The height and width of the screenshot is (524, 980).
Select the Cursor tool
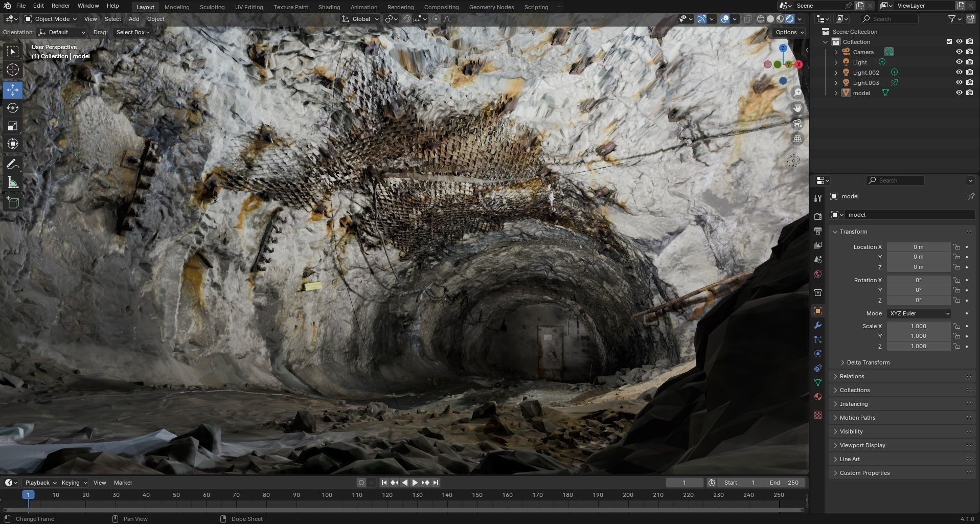pyautogui.click(x=13, y=70)
